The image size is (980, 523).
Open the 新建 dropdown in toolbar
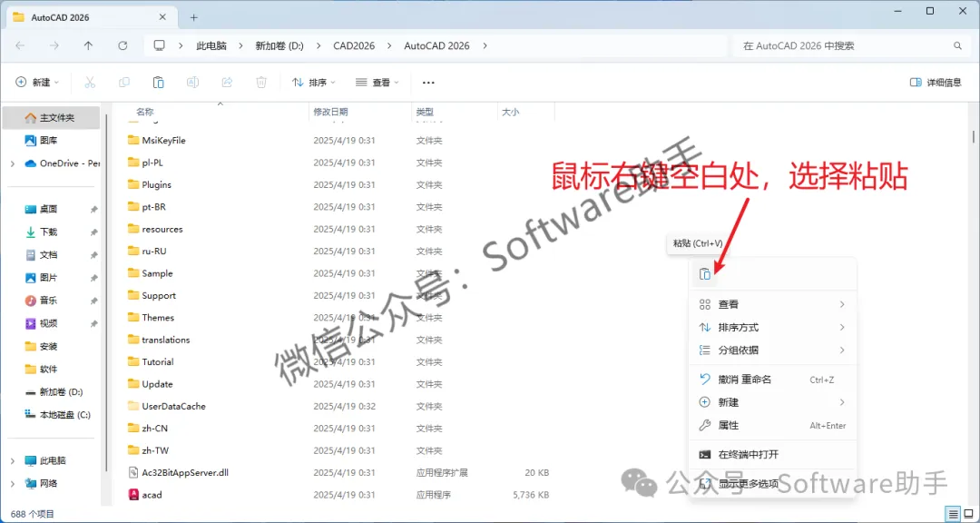(x=37, y=82)
